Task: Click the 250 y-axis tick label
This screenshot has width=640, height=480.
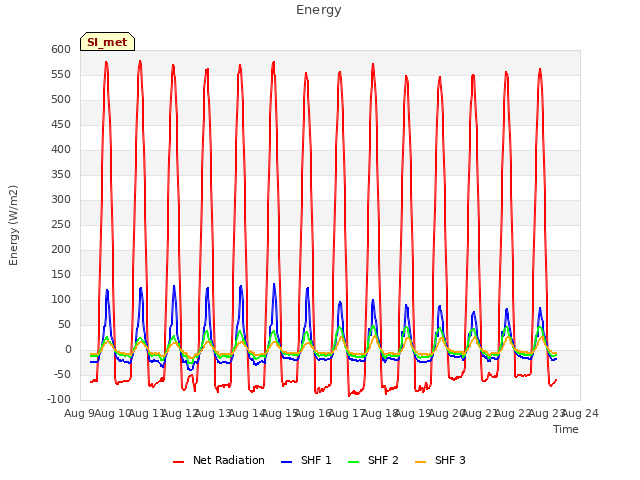Action: click(x=61, y=224)
